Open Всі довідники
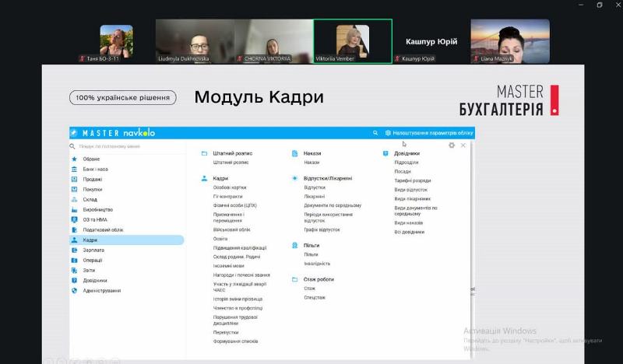This screenshot has height=364, width=623. [x=410, y=233]
